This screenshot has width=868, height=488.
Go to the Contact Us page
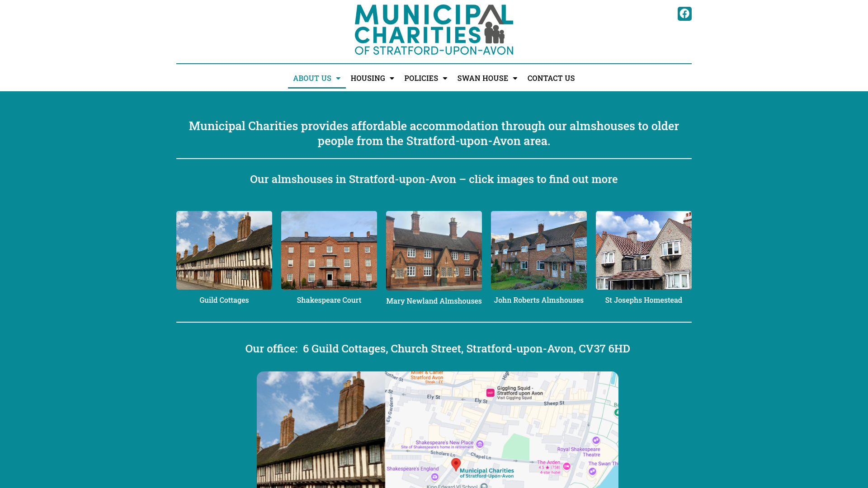pos(551,78)
